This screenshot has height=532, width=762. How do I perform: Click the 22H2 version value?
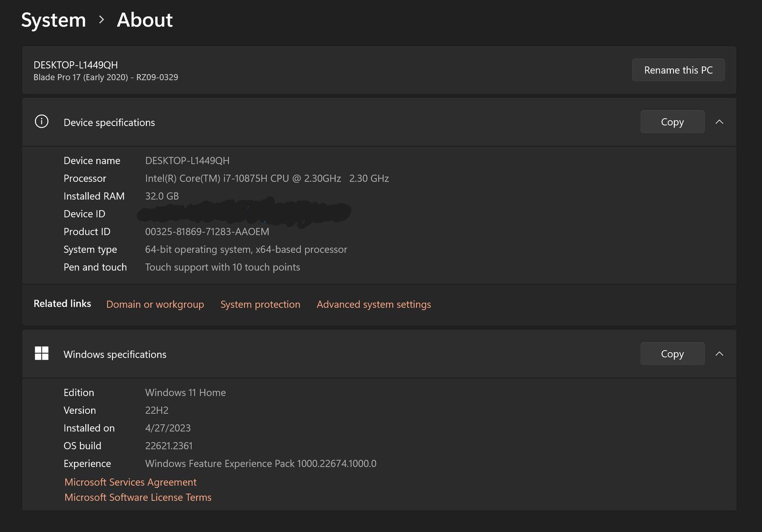157,410
